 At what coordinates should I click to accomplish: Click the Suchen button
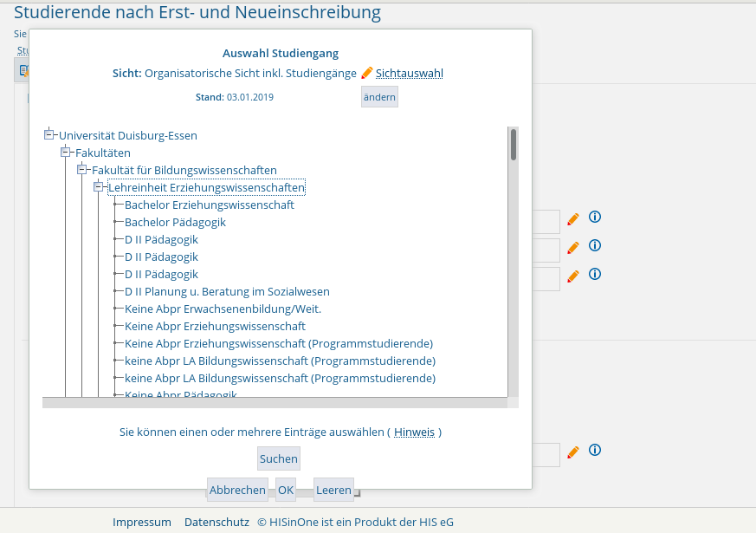[x=279, y=458]
